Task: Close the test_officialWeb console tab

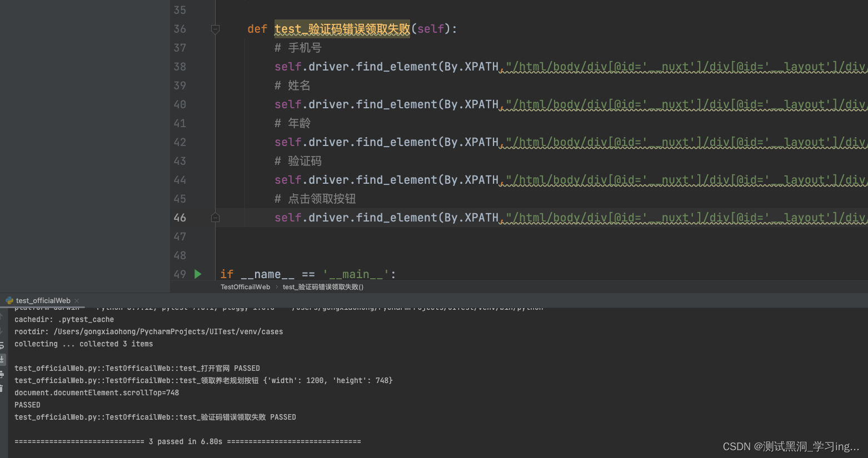Action: pos(76,300)
